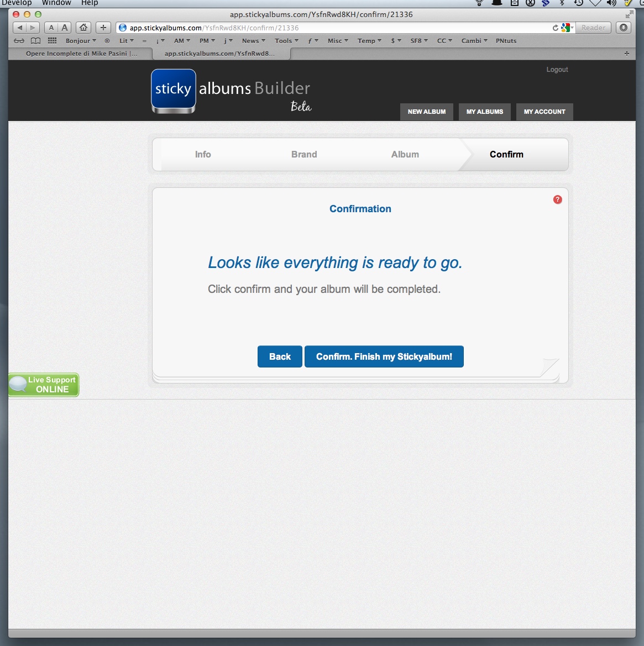Screen dimensions: 644x646
Task: Click the URL address field
Action: point(332,28)
